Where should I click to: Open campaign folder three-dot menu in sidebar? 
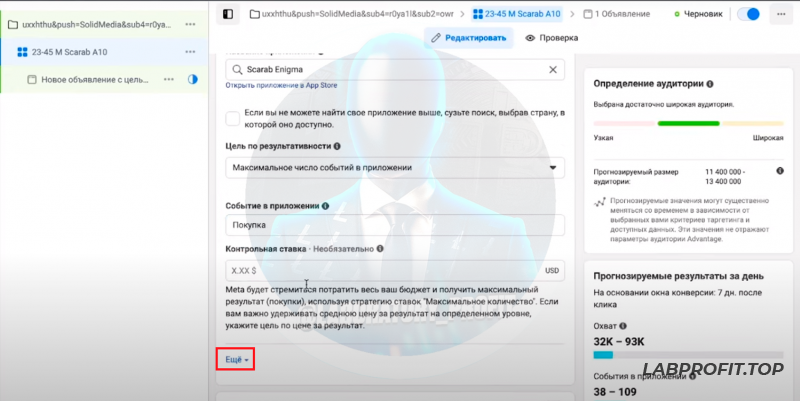(190, 24)
